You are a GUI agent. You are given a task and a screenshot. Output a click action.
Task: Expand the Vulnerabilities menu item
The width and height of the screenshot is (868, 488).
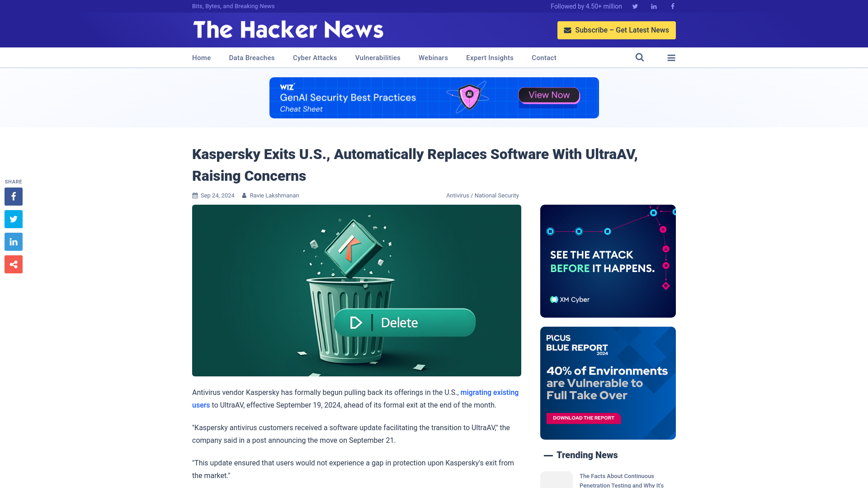pyautogui.click(x=378, y=57)
